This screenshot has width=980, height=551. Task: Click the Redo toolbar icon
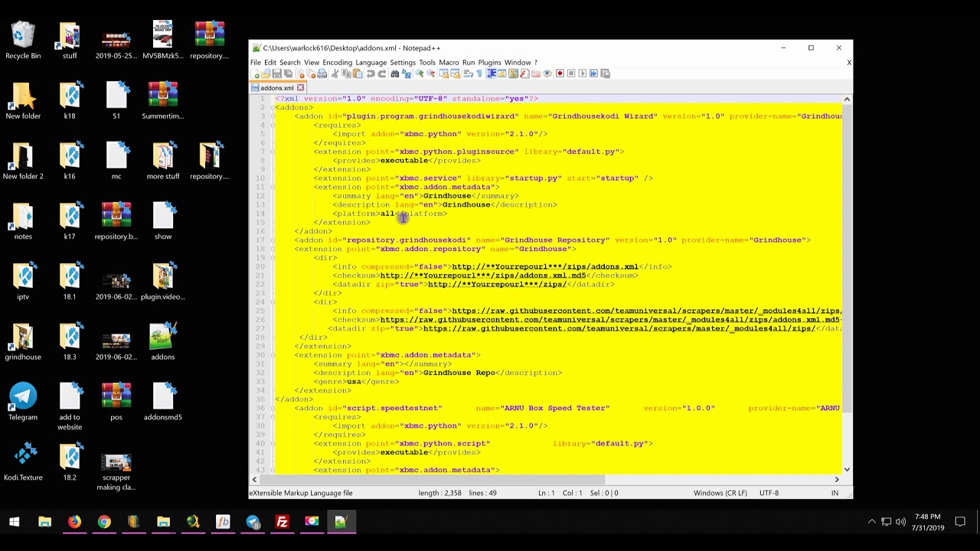point(382,73)
